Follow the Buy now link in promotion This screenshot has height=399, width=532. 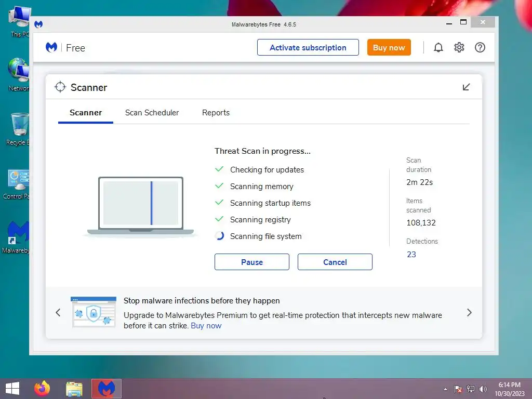pos(206,326)
